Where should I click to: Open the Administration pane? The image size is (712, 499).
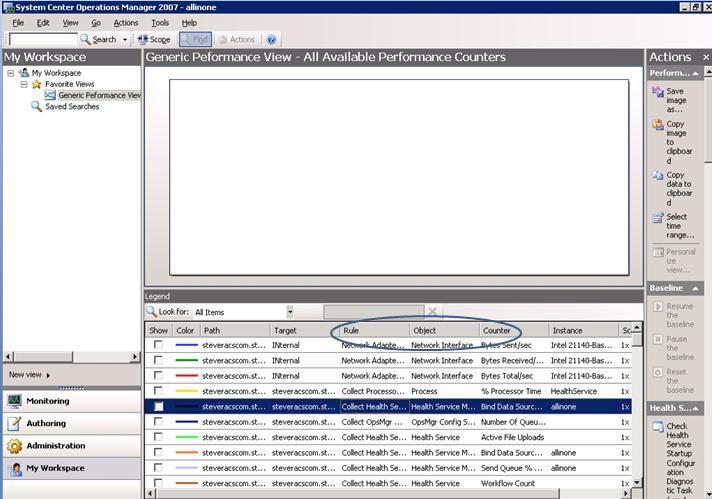(72, 445)
